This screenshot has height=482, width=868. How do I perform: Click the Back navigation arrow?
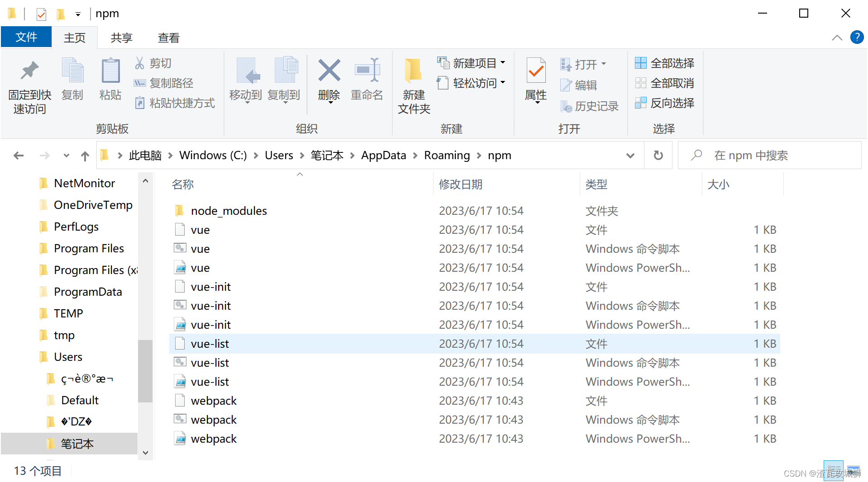coord(19,156)
